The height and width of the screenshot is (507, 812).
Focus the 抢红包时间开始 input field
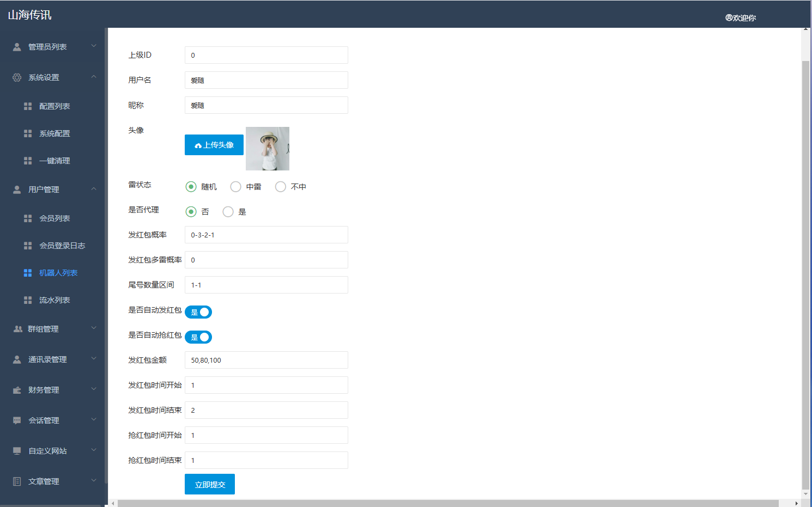(x=266, y=435)
